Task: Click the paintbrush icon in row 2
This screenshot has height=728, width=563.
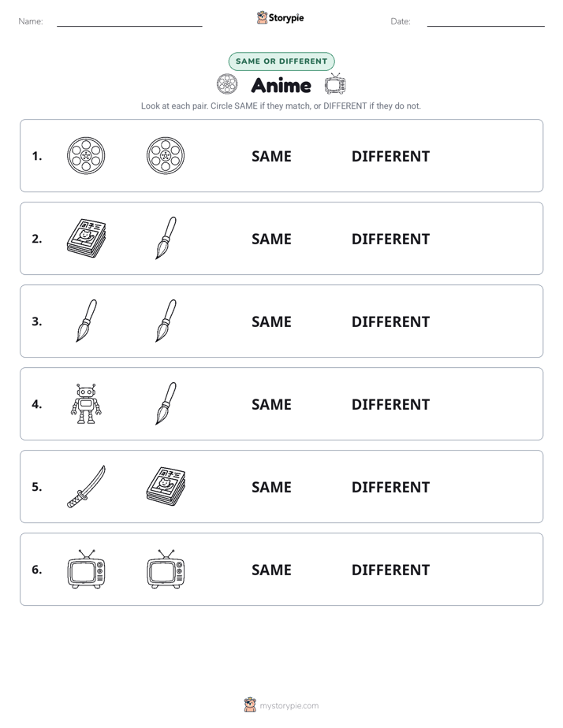Action: 166,238
